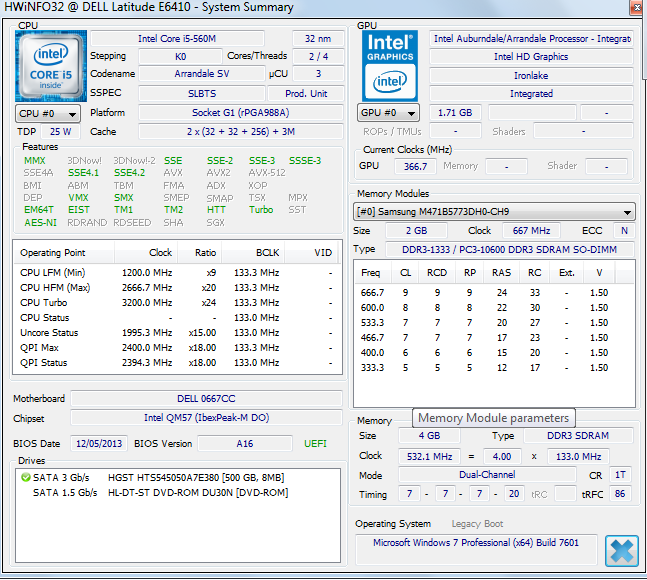
Task: Click the TDP 25 W value
Action: pyautogui.click(x=60, y=132)
